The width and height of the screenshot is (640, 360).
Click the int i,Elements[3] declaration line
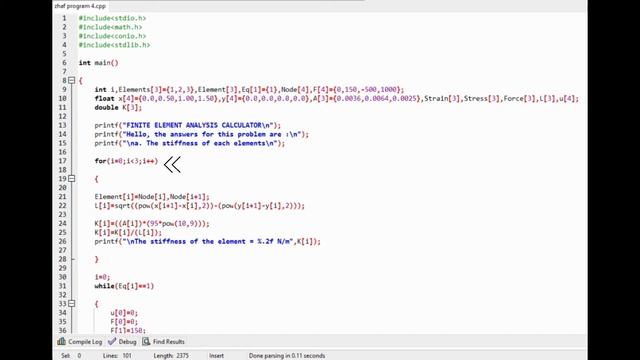249,89
